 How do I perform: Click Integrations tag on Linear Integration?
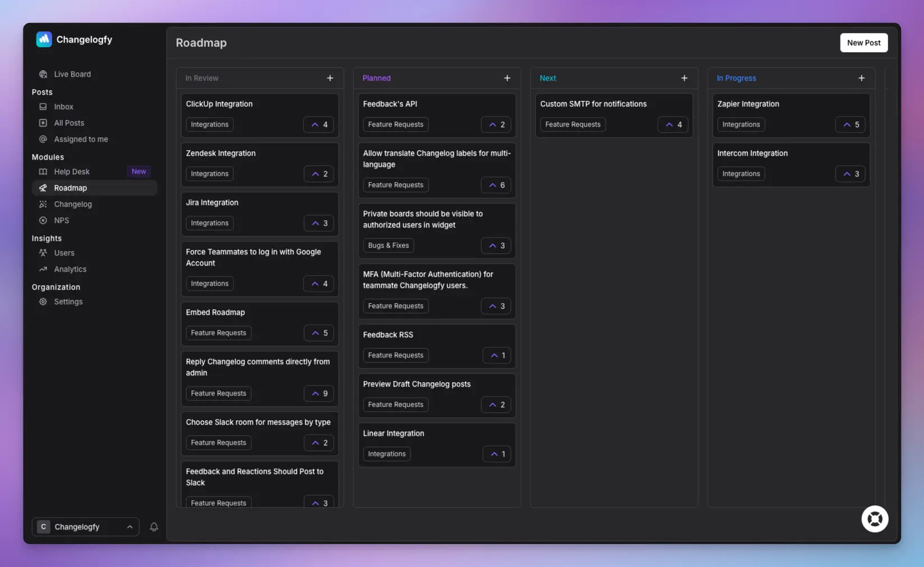[x=387, y=454]
